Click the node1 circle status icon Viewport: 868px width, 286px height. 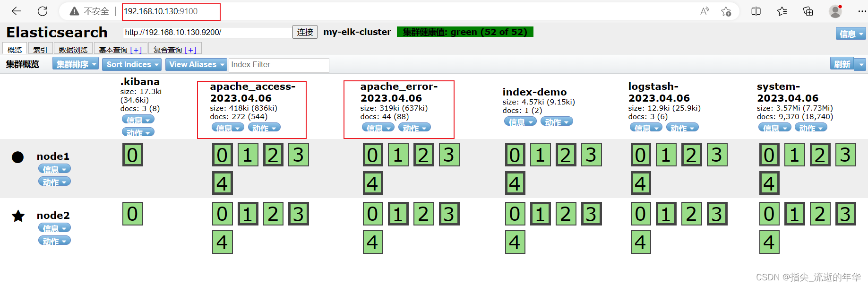tap(18, 157)
